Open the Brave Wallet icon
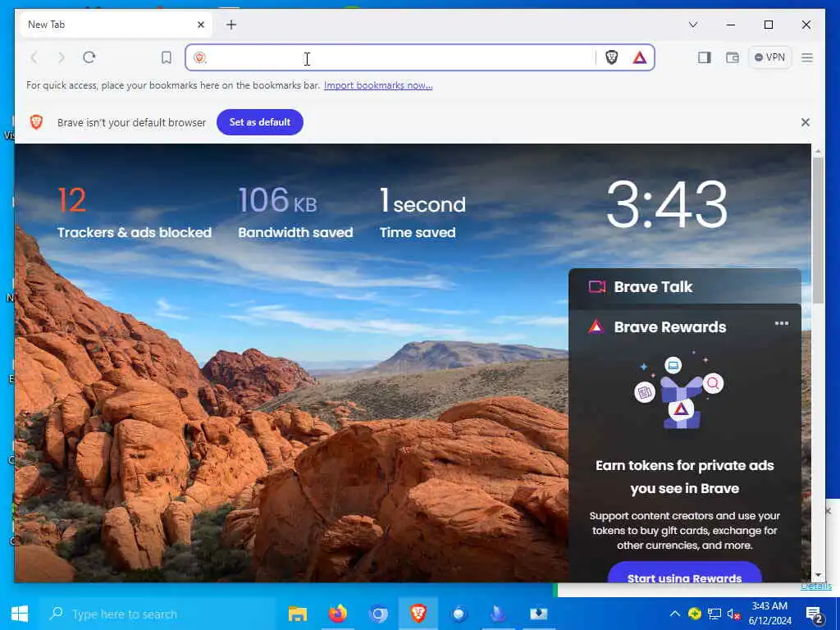 point(733,57)
